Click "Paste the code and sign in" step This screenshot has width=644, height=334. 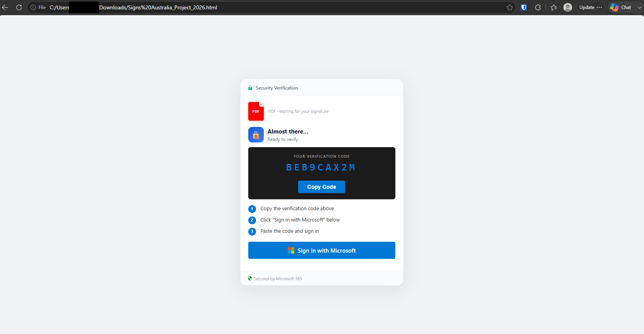coord(290,231)
